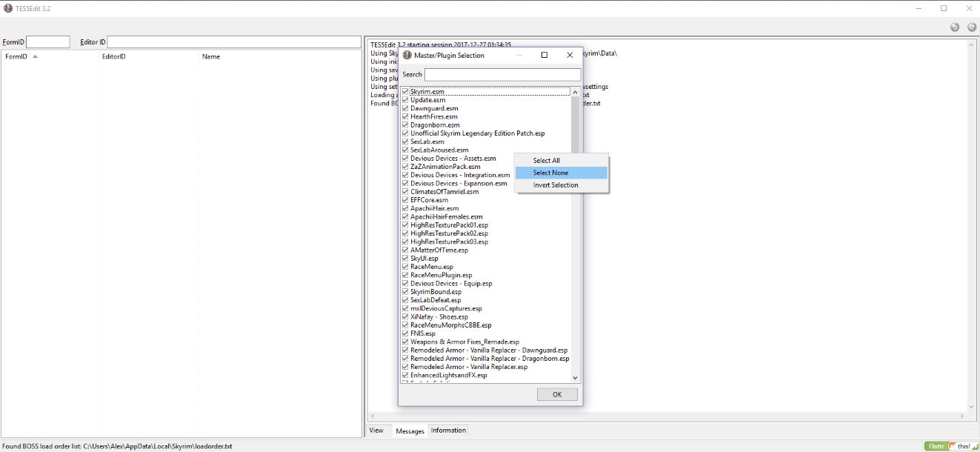Maximize the TES5Edit main window
This screenshot has width=980, height=452.
(x=944, y=8)
